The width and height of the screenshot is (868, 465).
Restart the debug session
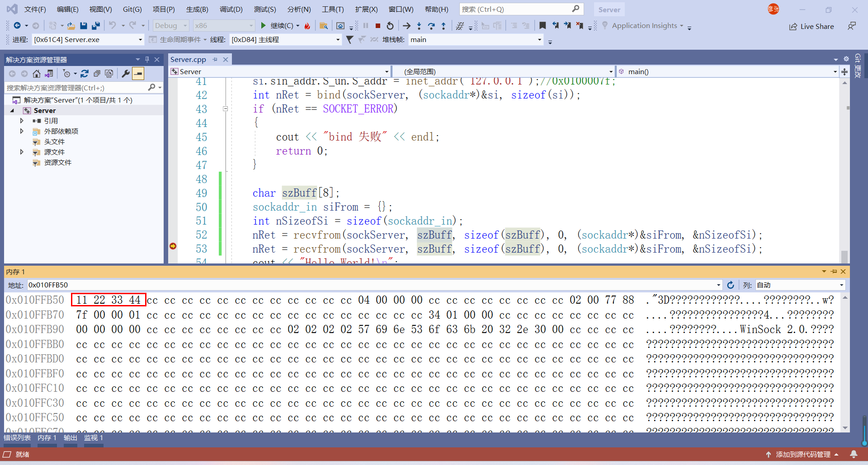click(390, 26)
